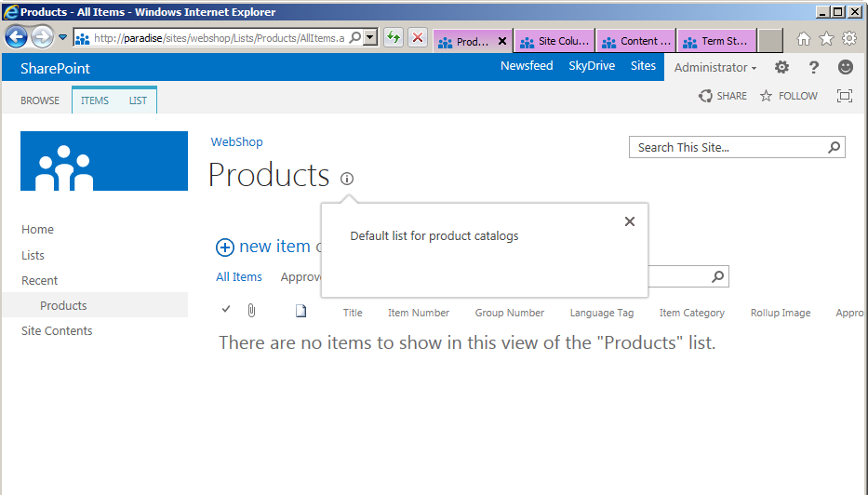
Task: Close the list description callout popup
Action: click(x=630, y=221)
